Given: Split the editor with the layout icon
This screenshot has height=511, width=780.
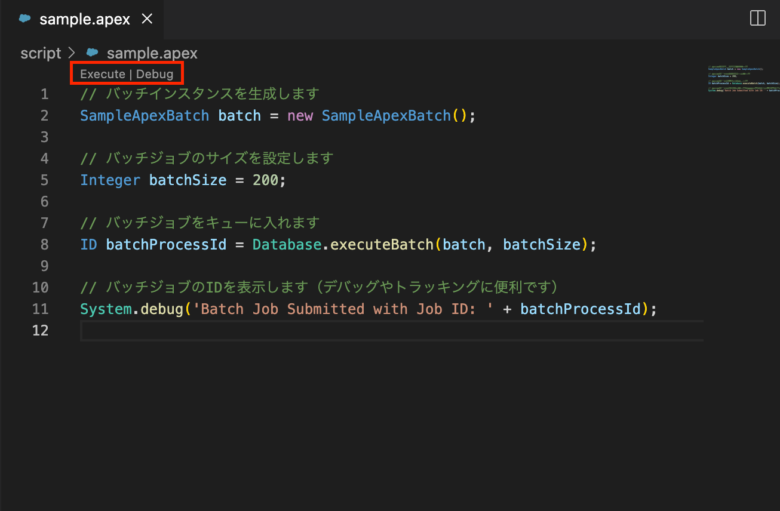Looking at the screenshot, I should [758, 18].
